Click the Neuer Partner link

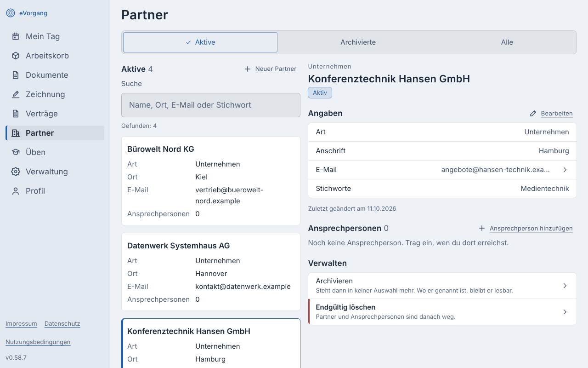(276, 69)
